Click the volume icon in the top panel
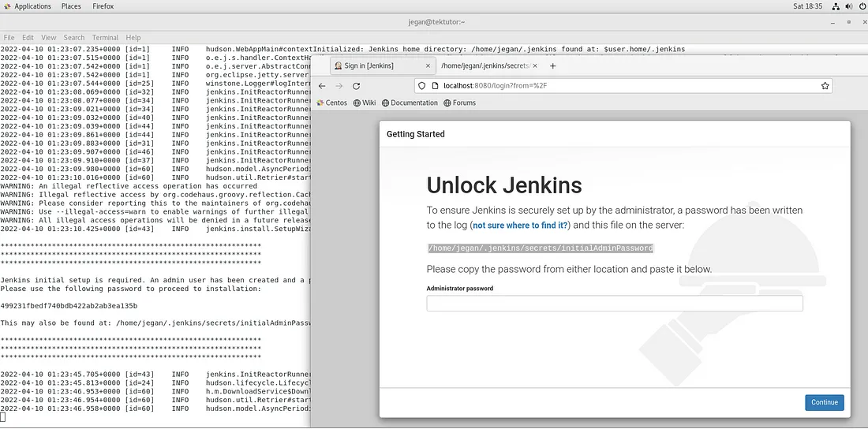The image size is (868, 429). (x=848, y=6)
